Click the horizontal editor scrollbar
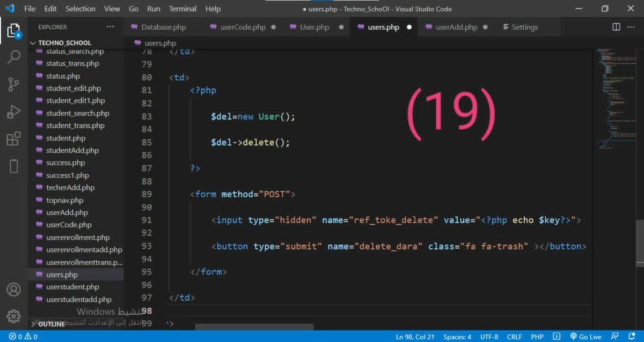Image resolution: width=644 pixels, height=342 pixels. pyautogui.click(x=254, y=326)
